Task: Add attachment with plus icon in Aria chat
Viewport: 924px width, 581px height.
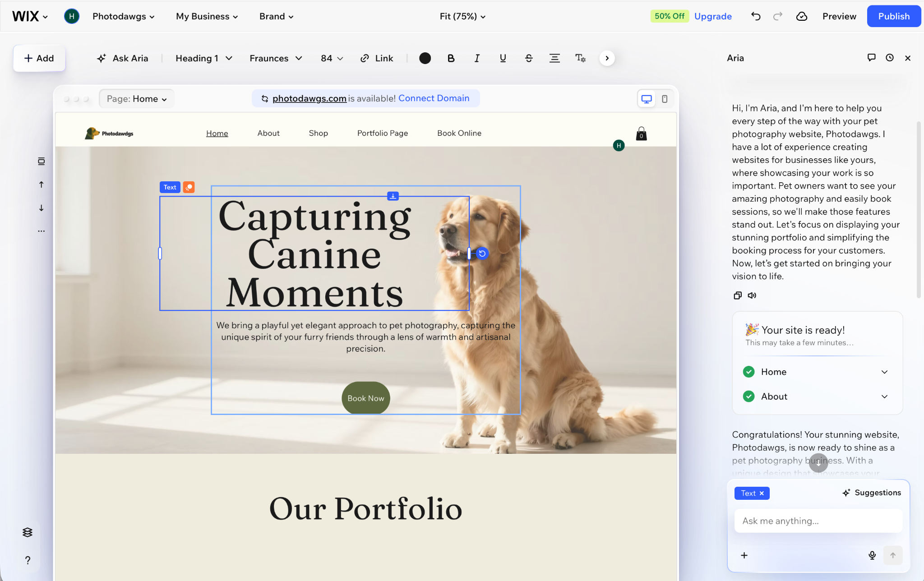Action: click(x=744, y=555)
